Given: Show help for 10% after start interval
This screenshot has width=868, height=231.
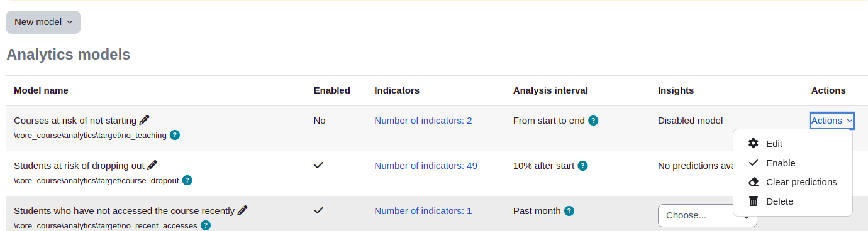Looking at the screenshot, I should point(583,166).
